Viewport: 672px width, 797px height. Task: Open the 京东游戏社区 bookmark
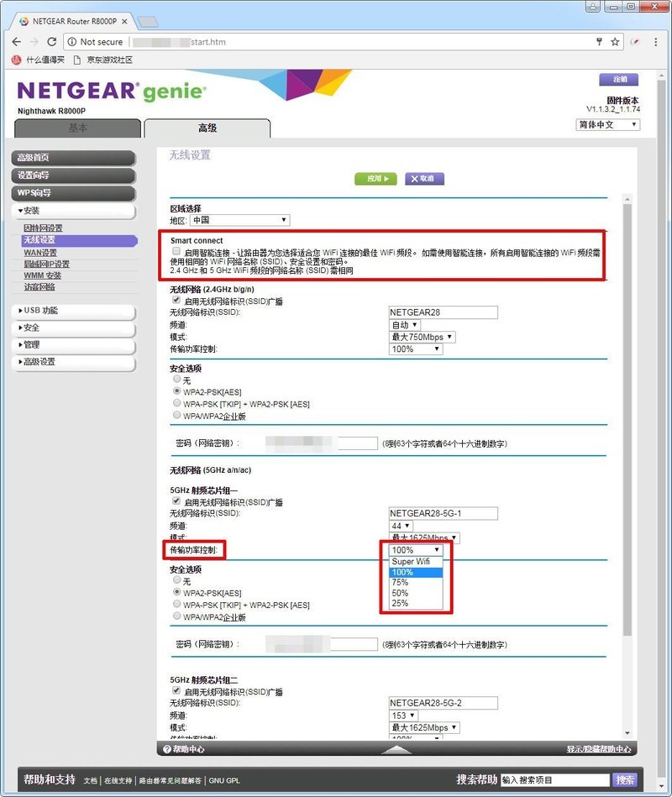[103, 60]
